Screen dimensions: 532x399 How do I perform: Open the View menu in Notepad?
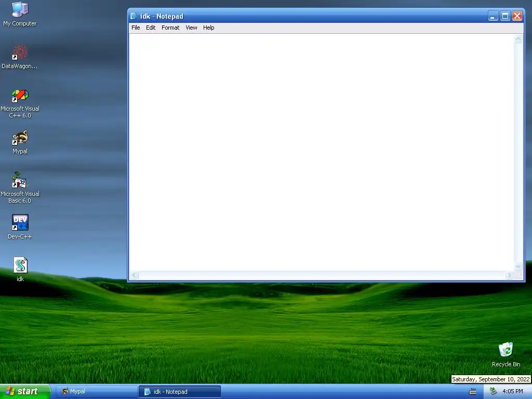191,28
